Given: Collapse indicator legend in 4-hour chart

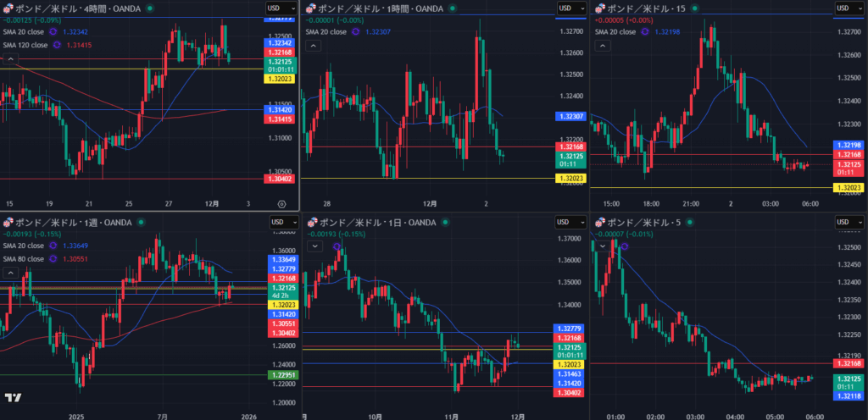Looking at the screenshot, I should 10,59.
